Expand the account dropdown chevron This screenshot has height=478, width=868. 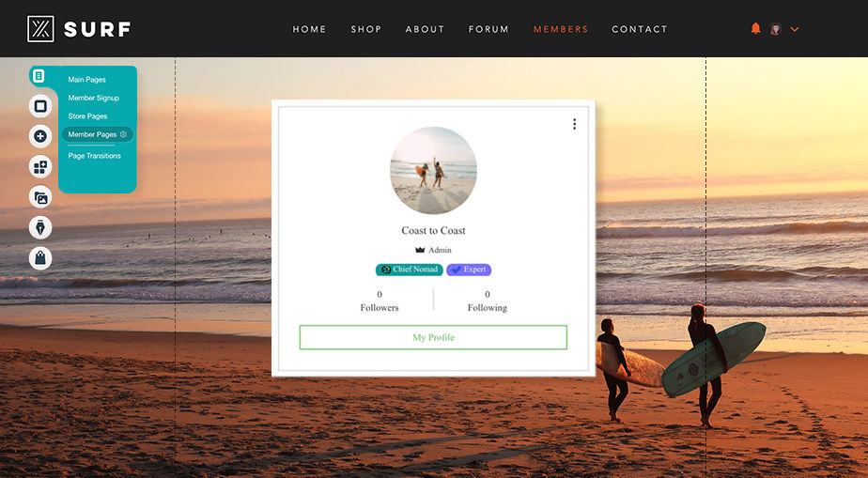coord(795,29)
